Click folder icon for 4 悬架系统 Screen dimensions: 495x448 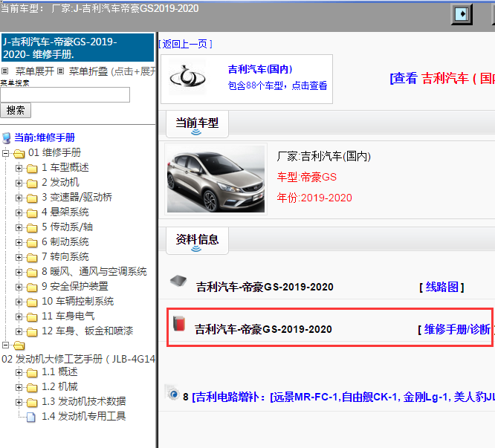[x=32, y=213]
